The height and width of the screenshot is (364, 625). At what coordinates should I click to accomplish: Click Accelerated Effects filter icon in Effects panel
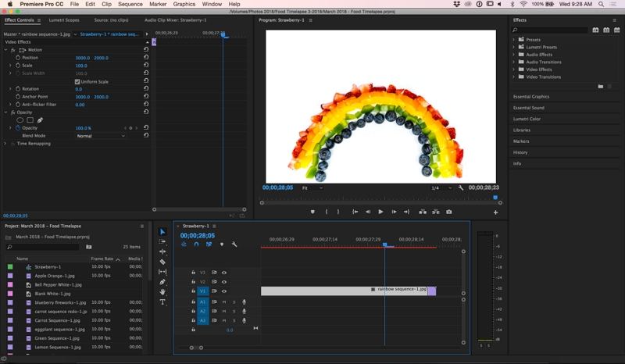(595, 30)
